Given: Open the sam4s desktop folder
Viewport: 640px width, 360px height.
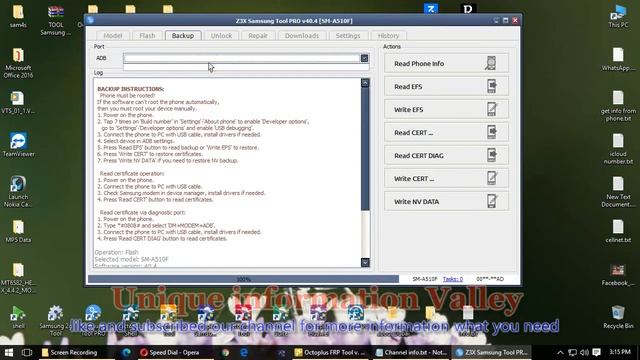Looking at the screenshot, I should point(18,16).
